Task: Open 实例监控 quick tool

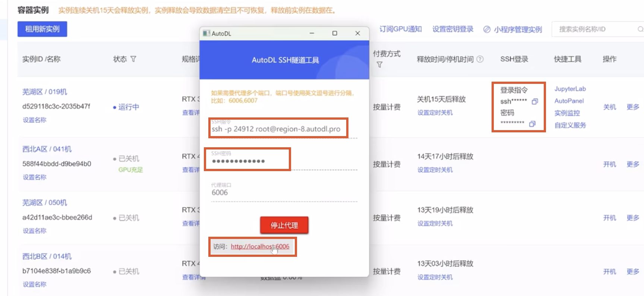Action: click(x=567, y=113)
